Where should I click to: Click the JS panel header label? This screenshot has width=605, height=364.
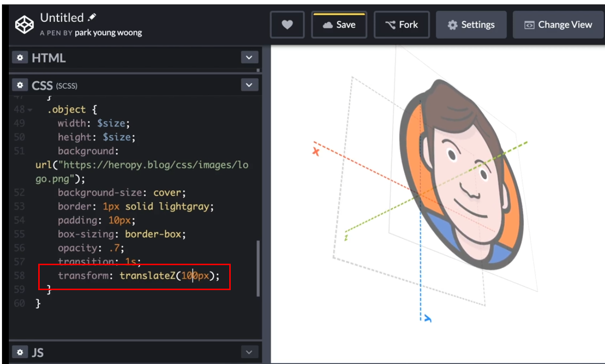(38, 352)
